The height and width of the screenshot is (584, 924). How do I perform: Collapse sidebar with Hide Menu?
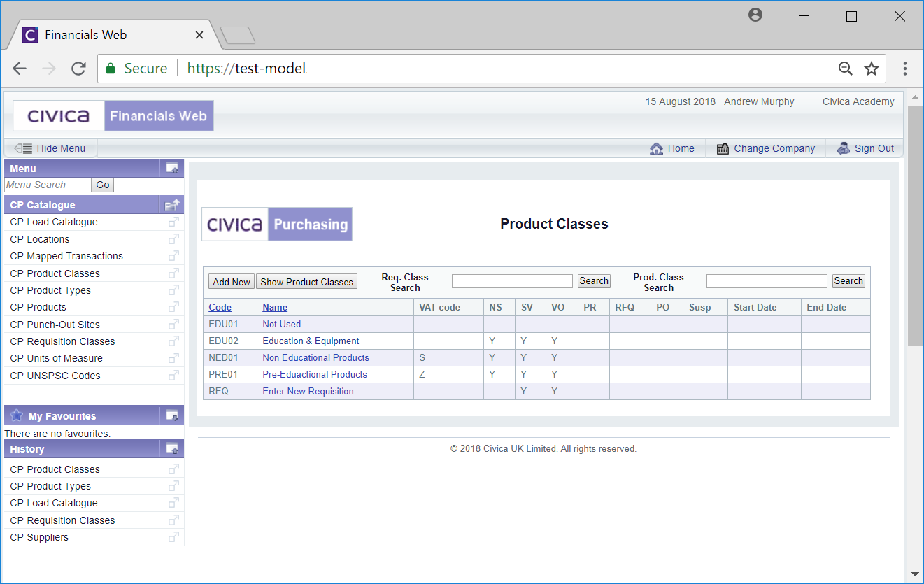click(50, 148)
